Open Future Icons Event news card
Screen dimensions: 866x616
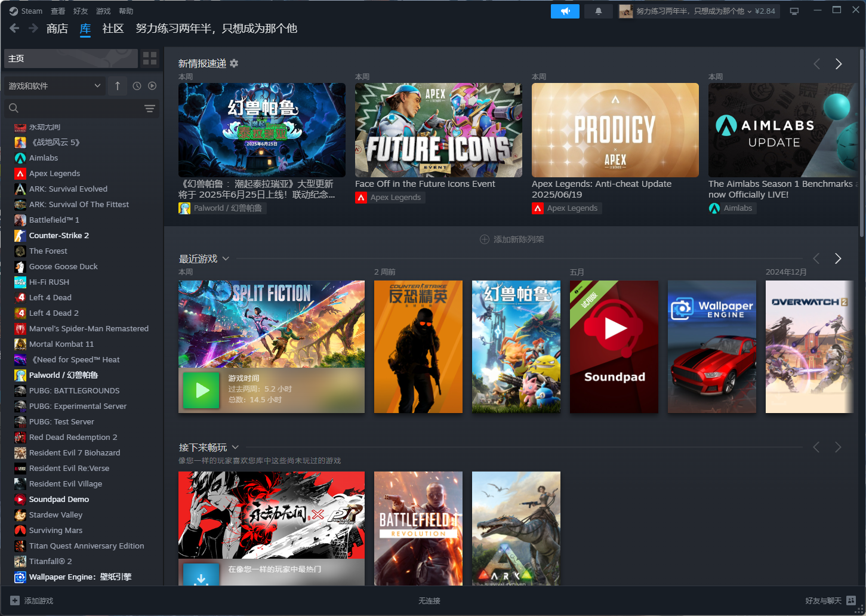click(439, 130)
